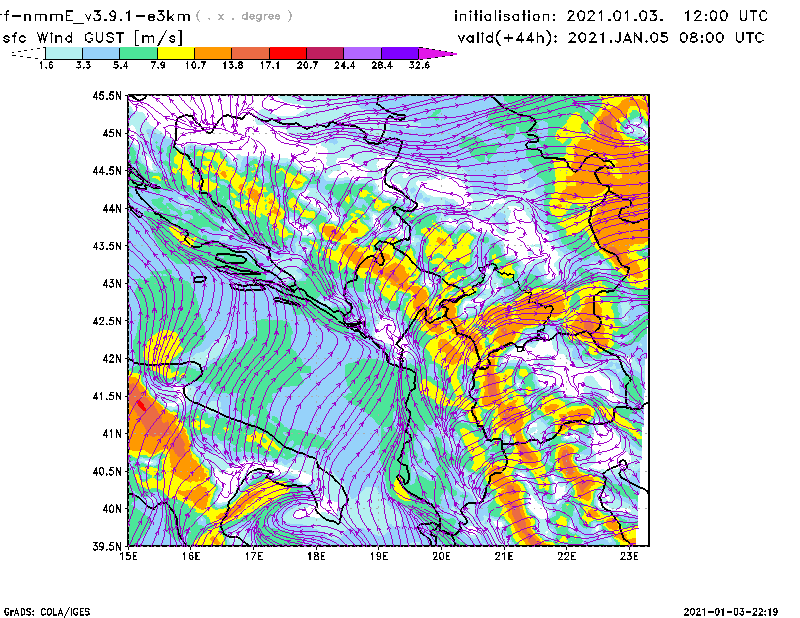Click the 'initialisation: 2021.01.03. 12:00 UTC' line
This screenshot has width=800, height=618.
(x=611, y=16)
